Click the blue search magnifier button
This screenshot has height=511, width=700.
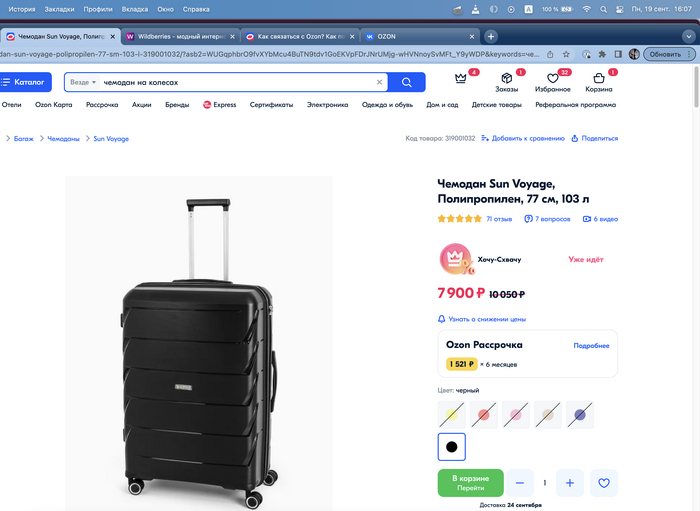point(407,82)
